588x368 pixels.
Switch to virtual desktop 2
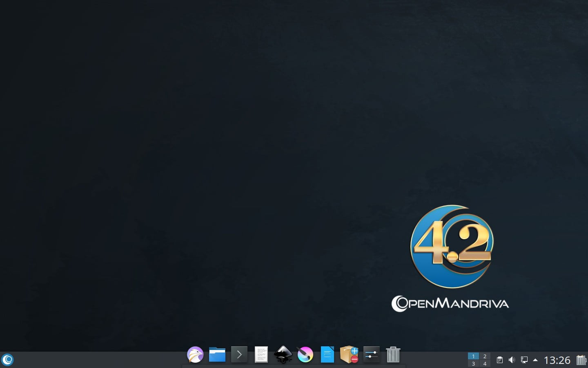tap(485, 356)
